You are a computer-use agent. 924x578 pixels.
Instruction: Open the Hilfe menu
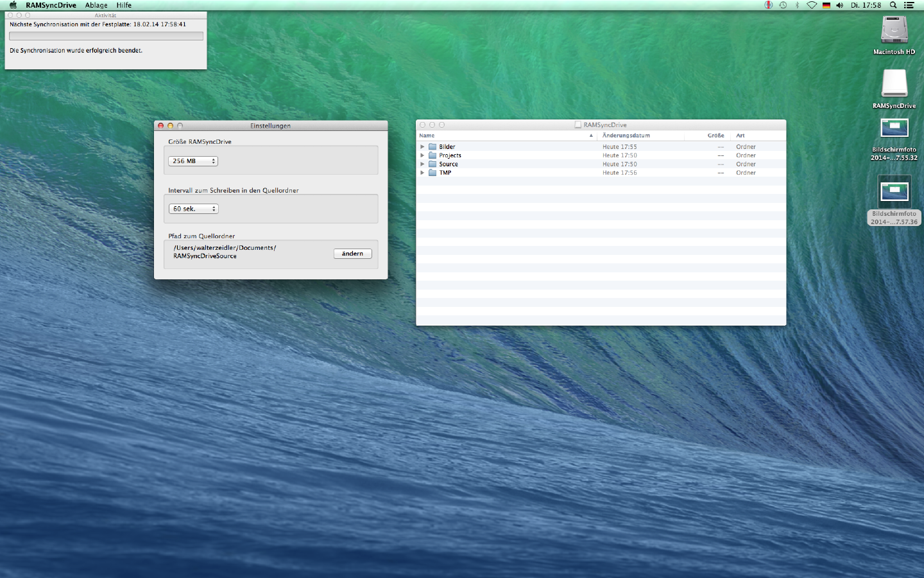point(124,5)
